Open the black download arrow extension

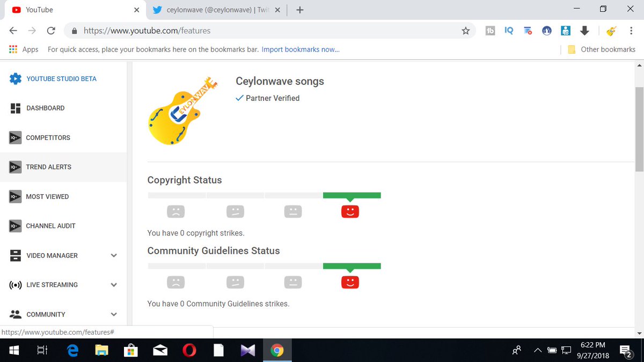pyautogui.click(x=585, y=31)
